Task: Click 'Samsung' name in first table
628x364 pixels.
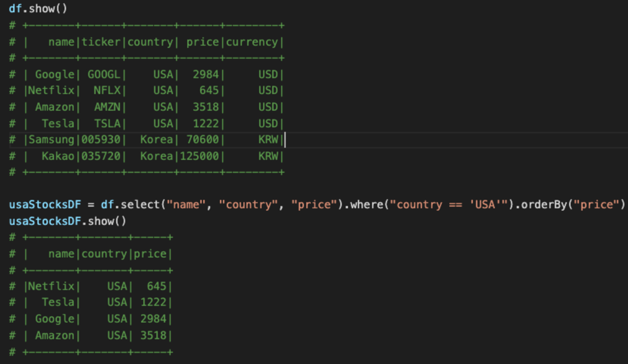Action: coord(52,140)
